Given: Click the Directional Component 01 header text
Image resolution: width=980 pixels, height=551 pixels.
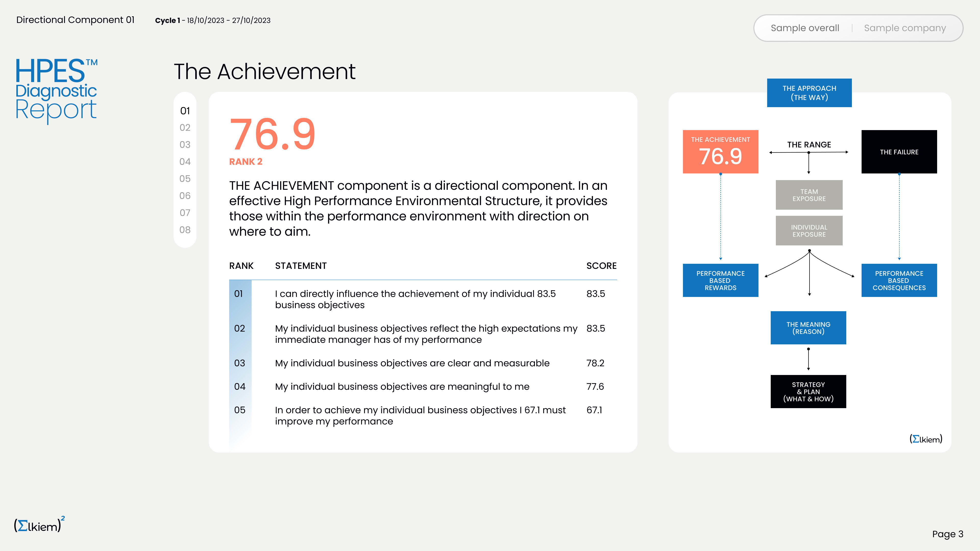Looking at the screenshot, I should click(x=75, y=20).
